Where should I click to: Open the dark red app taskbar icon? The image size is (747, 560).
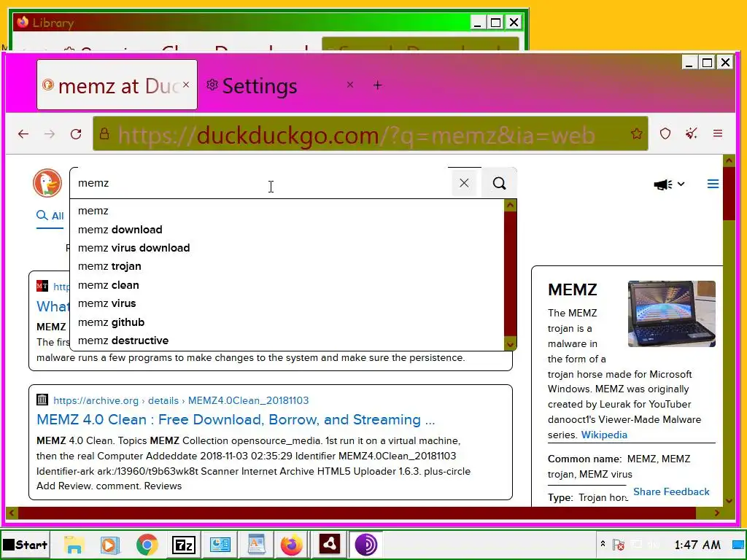coord(329,544)
